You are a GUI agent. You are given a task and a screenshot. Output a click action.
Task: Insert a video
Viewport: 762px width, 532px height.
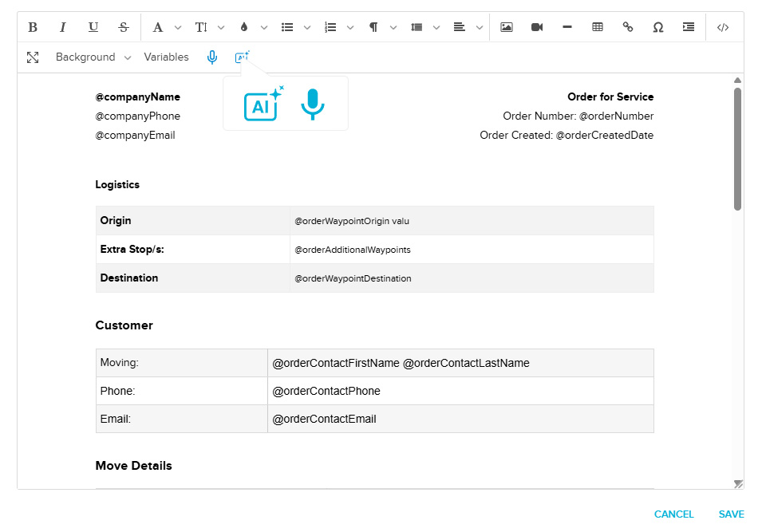537,27
